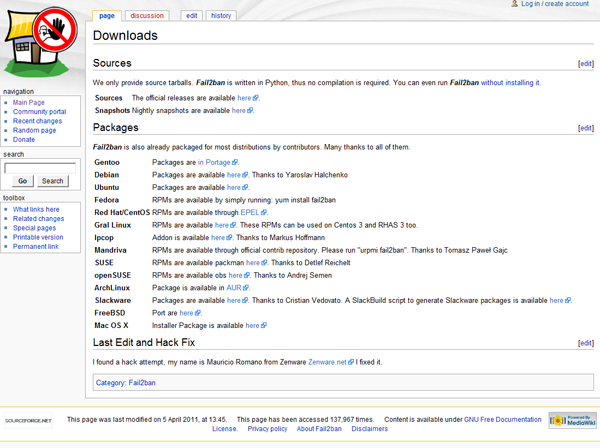
Task: Open Community portal link
Action: coord(39,112)
